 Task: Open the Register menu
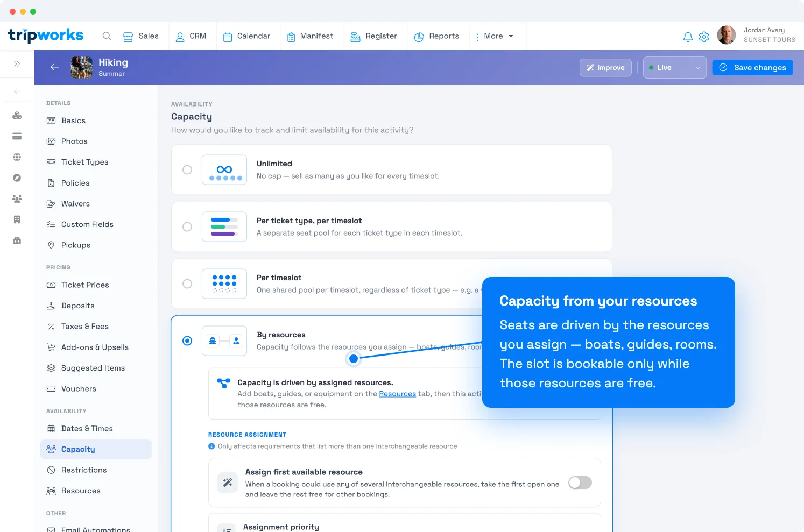(x=373, y=36)
